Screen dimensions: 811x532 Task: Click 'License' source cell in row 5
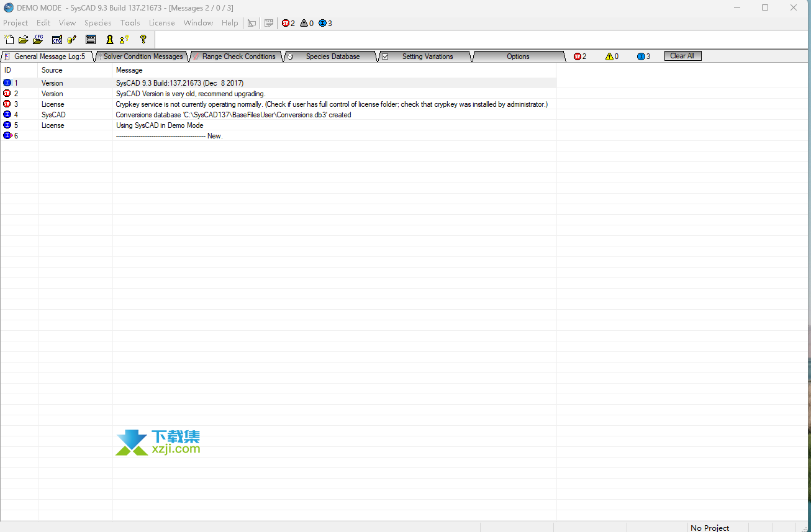click(x=53, y=125)
